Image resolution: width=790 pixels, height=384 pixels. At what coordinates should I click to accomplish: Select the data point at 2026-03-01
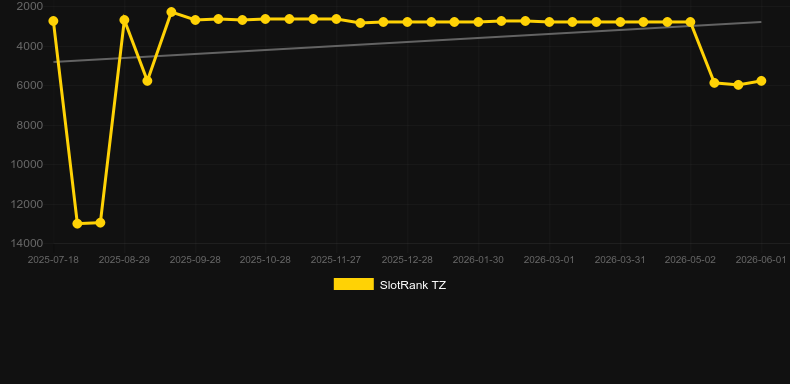[550, 22]
